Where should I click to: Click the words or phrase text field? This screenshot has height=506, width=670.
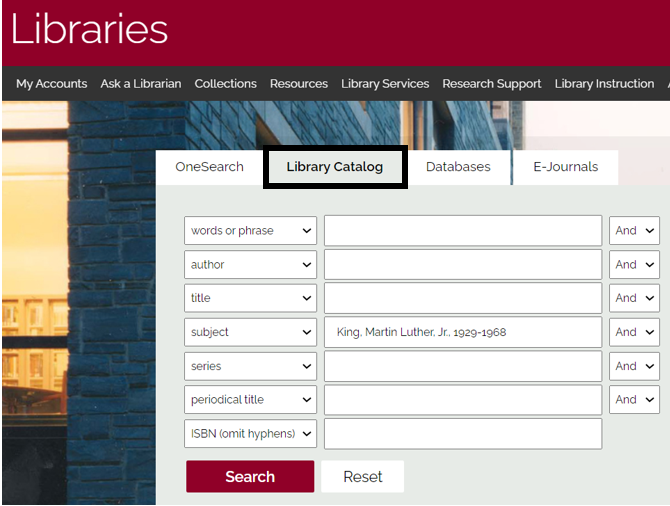pyautogui.click(x=463, y=230)
